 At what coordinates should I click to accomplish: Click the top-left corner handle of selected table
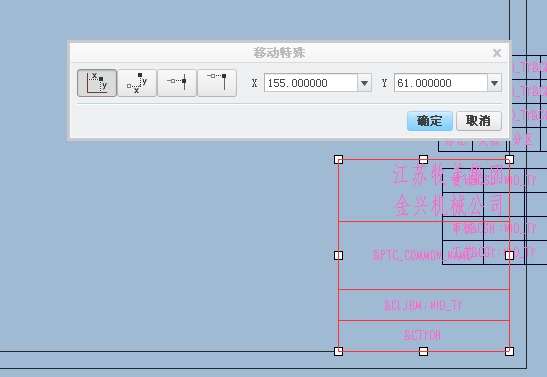click(338, 160)
